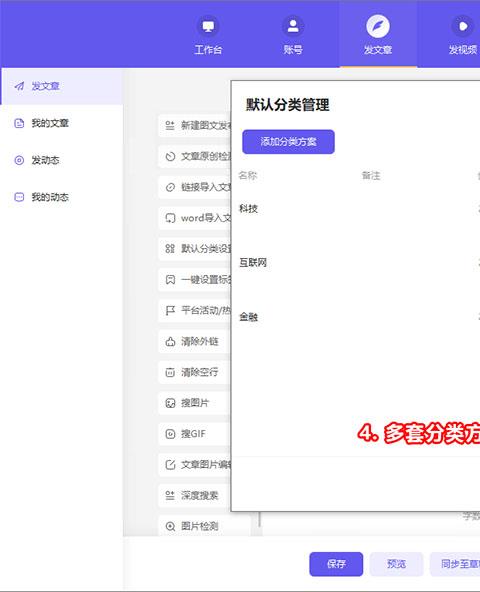Click the 文章原创检测 tool entry
This screenshot has width=480, height=592.
click(x=194, y=156)
